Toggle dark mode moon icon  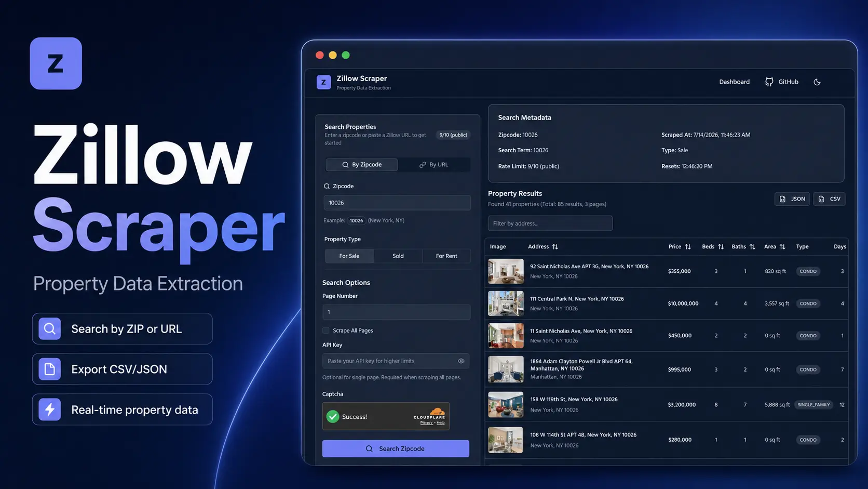click(x=817, y=82)
